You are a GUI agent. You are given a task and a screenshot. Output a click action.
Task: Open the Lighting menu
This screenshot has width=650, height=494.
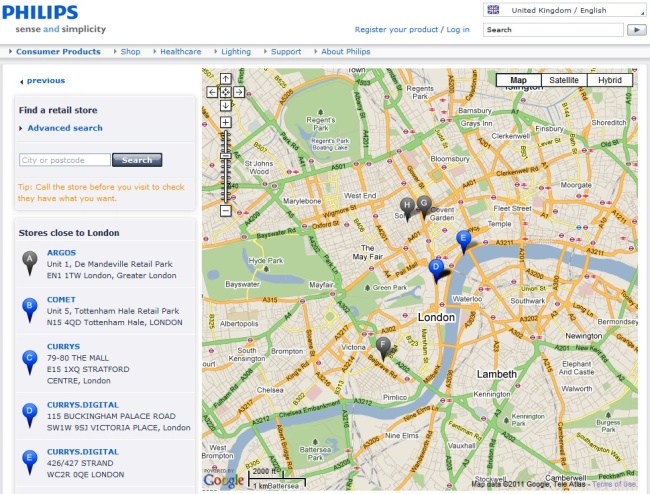(x=236, y=51)
